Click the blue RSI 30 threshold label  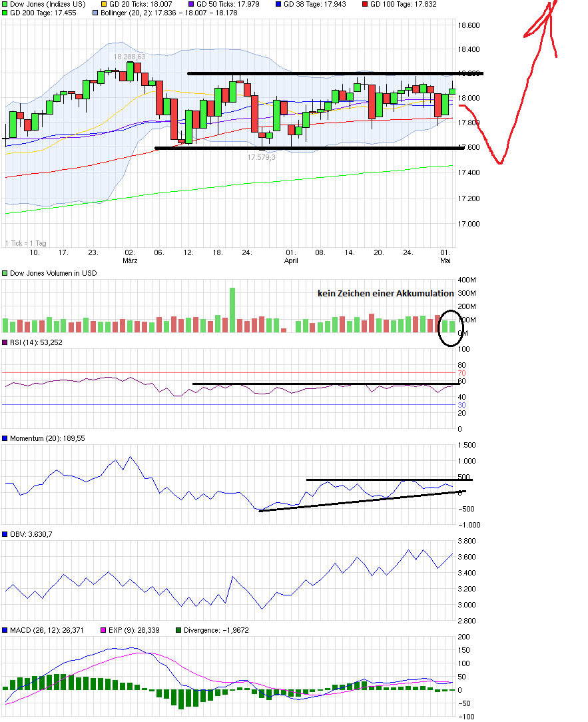coord(462,405)
